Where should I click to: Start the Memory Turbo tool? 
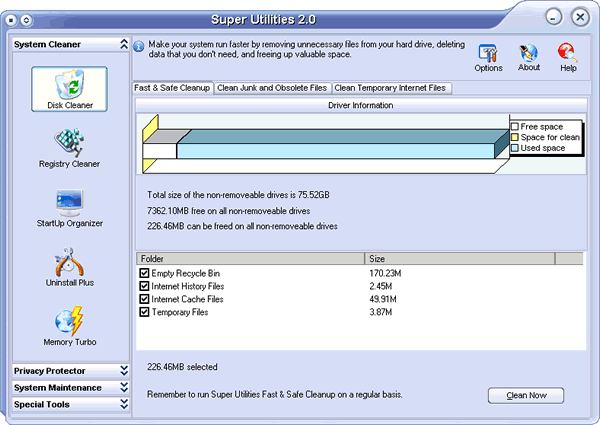click(69, 326)
